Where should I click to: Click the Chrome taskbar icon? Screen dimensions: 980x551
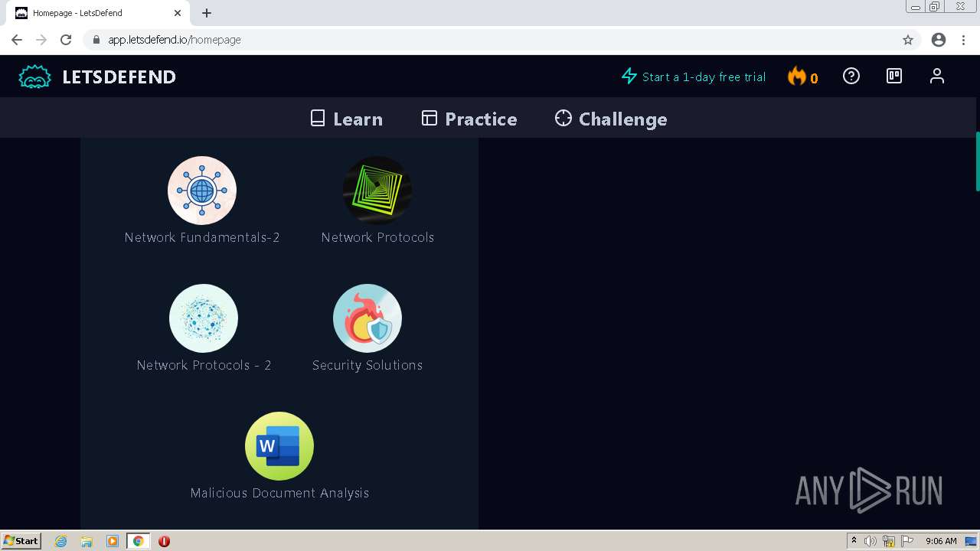click(139, 541)
